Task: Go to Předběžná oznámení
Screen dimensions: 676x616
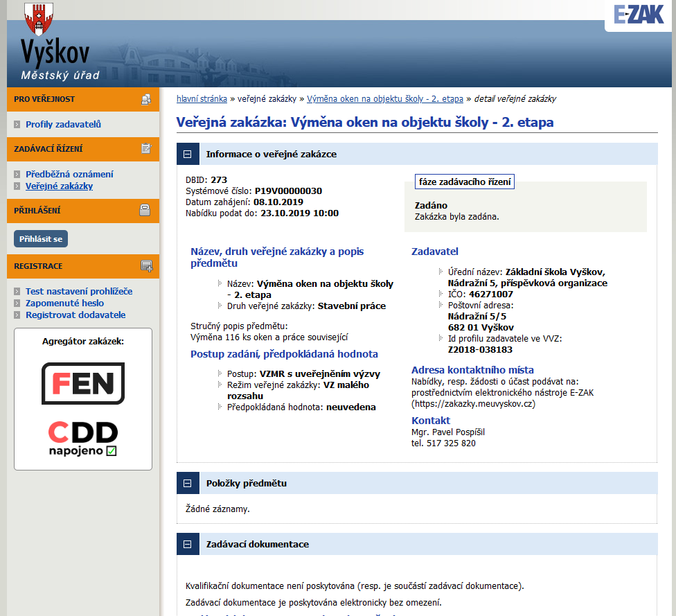Action: click(x=69, y=175)
